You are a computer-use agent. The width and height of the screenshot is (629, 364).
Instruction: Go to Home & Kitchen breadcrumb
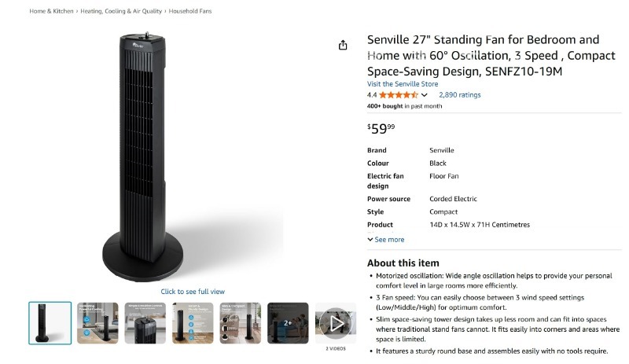pyautogui.click(x=51, y=11)
